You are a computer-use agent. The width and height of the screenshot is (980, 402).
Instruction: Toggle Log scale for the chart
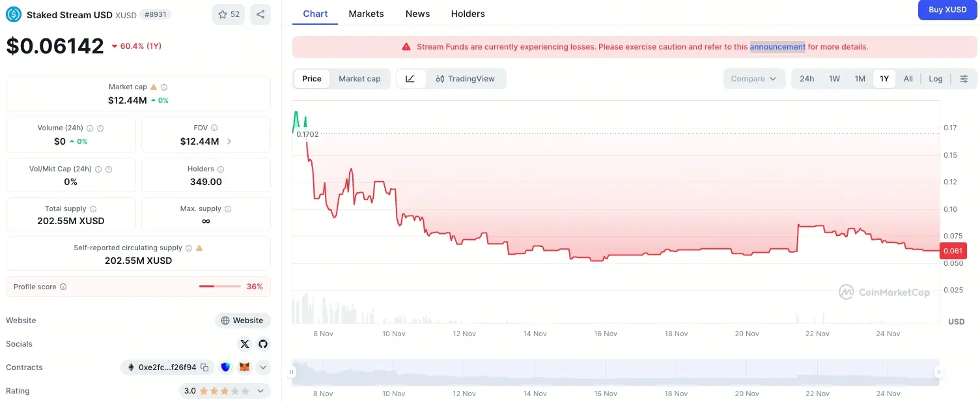[935, 78]
